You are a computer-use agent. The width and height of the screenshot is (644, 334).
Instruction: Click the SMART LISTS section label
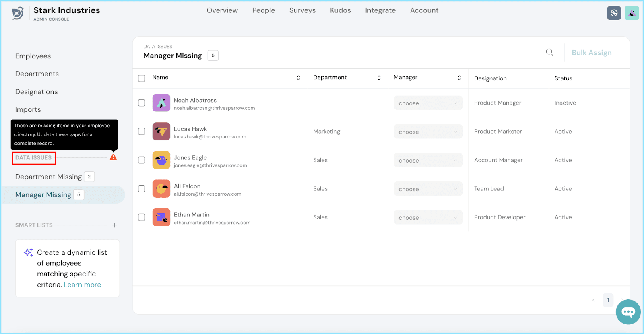pos(34,225)
